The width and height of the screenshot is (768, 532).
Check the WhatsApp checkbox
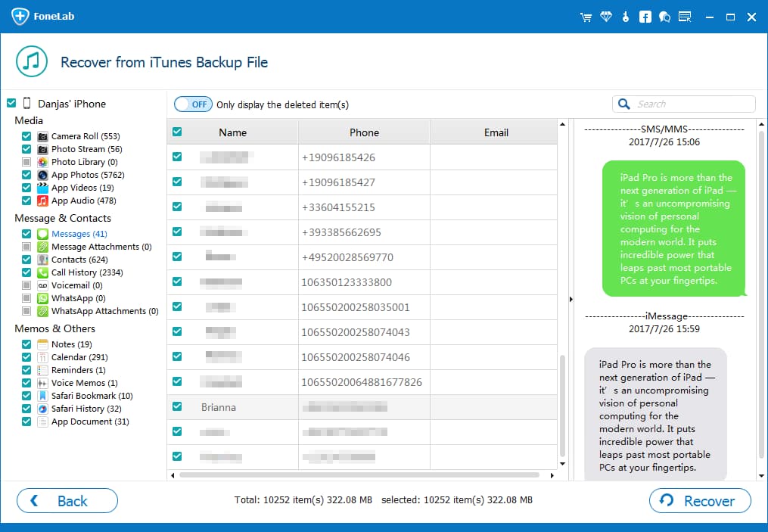coord(26,298)
